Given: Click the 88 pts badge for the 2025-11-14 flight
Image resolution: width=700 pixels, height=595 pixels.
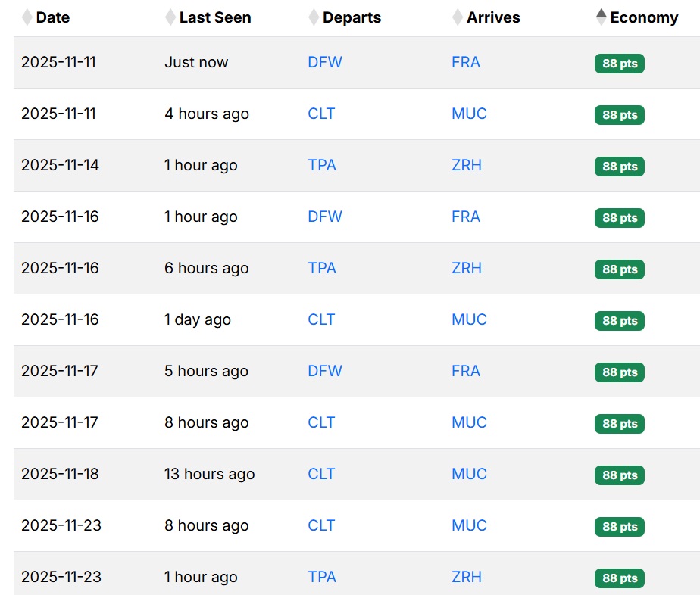Looking at the screenshot, I should click(x=619, y=167).
